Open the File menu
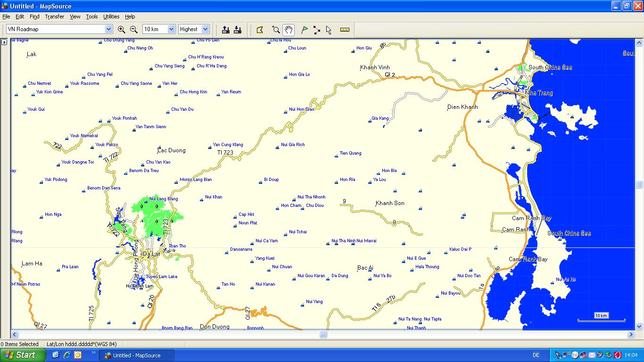644x362 pixels. tap(6, 16)
